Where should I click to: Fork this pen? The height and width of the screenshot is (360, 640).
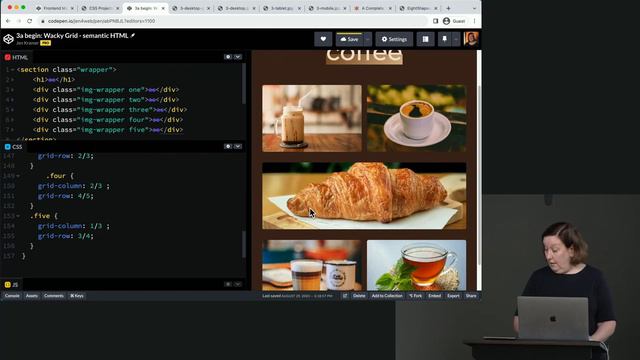coord(415,296)
